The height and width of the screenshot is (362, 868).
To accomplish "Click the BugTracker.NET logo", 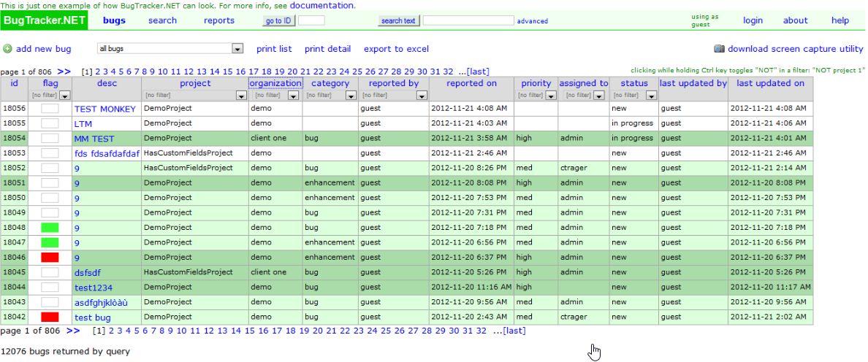I will point(45,21).
